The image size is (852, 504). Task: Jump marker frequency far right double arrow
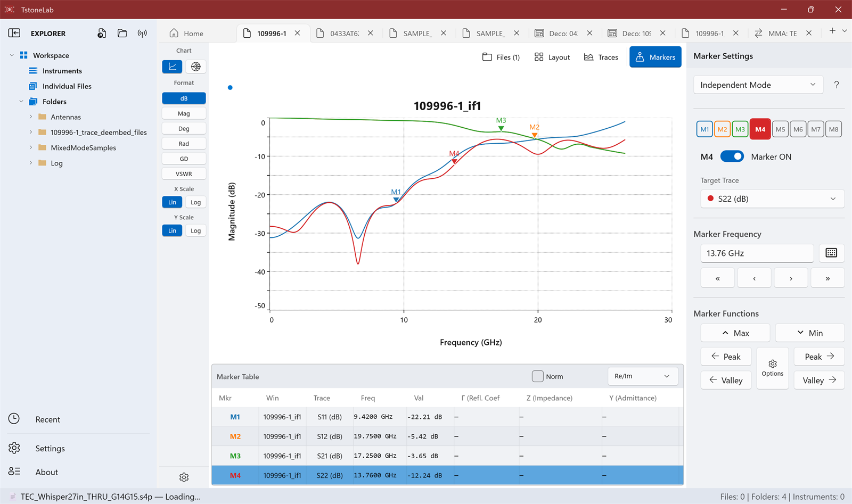pos(828,278)
